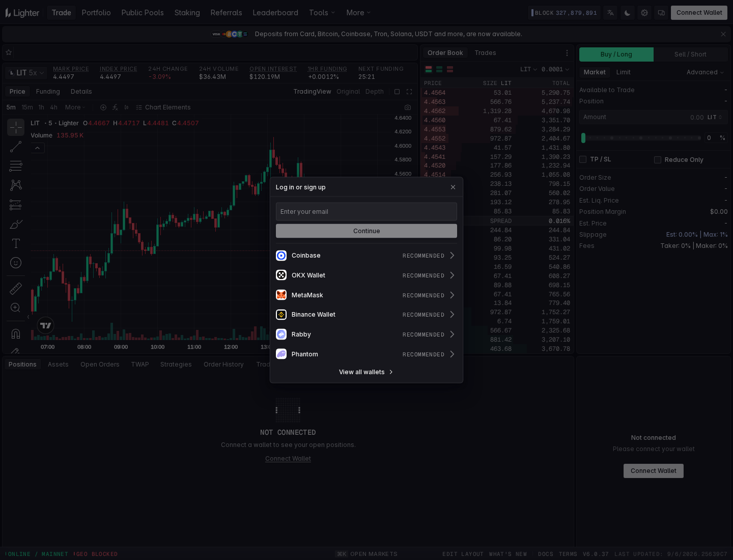Expand the Tools menu
The height and width of the screenshot is (560, 733).
(x=322, y=13)
